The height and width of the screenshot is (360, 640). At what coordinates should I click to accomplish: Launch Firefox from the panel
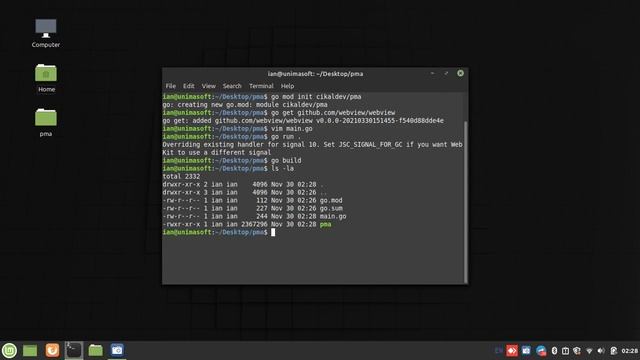(x=52, y=350)
